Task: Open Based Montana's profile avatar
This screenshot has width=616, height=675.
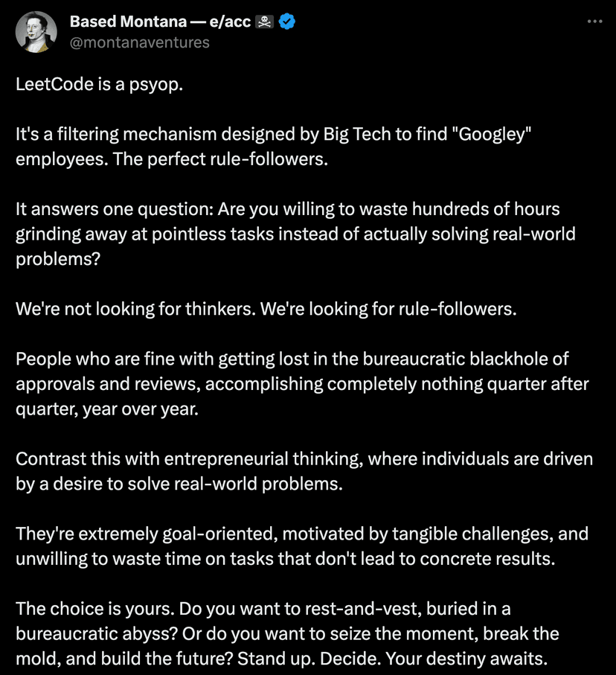Action: click(x=36, y=32)
